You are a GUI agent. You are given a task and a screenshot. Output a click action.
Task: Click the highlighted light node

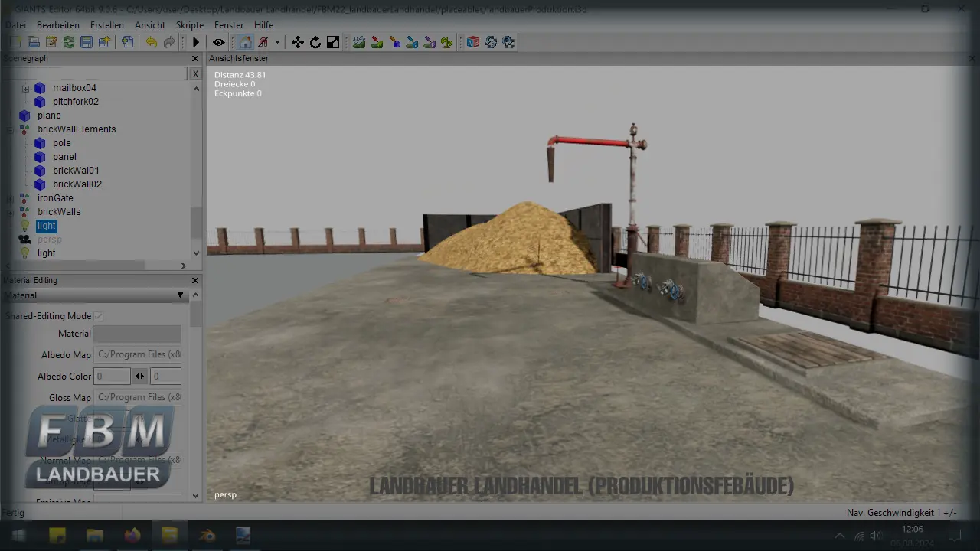47,226
